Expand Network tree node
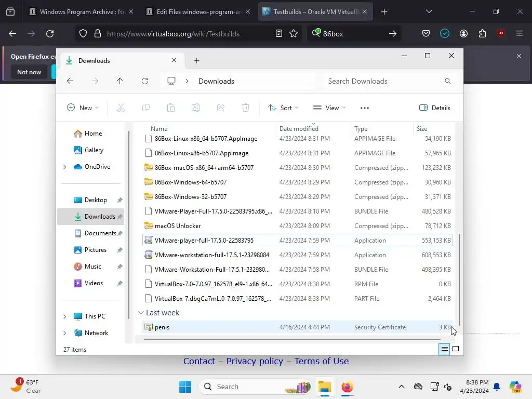This screenshot has width=532, height=399. pos(65,333)
